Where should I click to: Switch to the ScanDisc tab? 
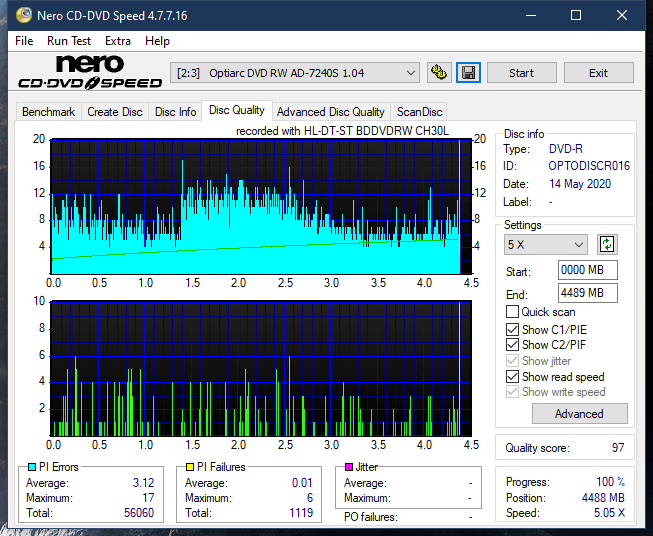419,112
